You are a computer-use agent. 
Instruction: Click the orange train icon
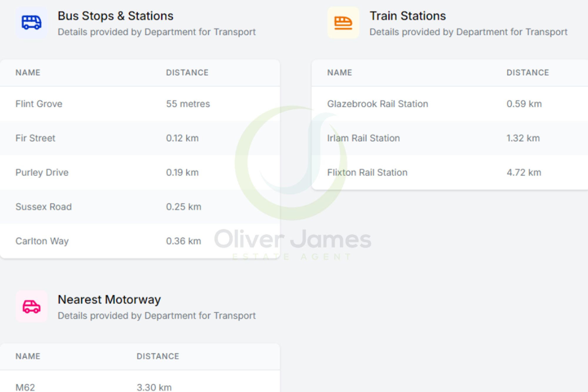click(x=343, y=23)
